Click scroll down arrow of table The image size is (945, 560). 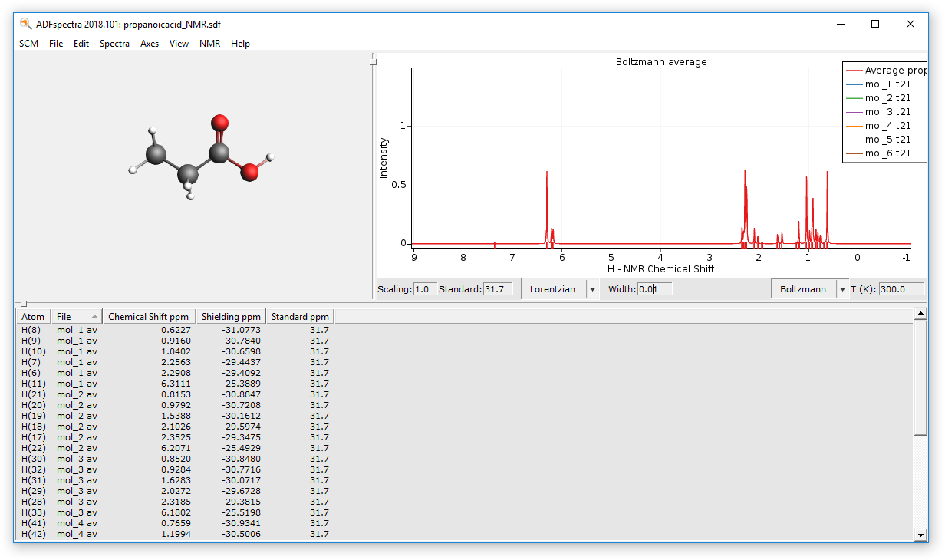tap(921, 535)
